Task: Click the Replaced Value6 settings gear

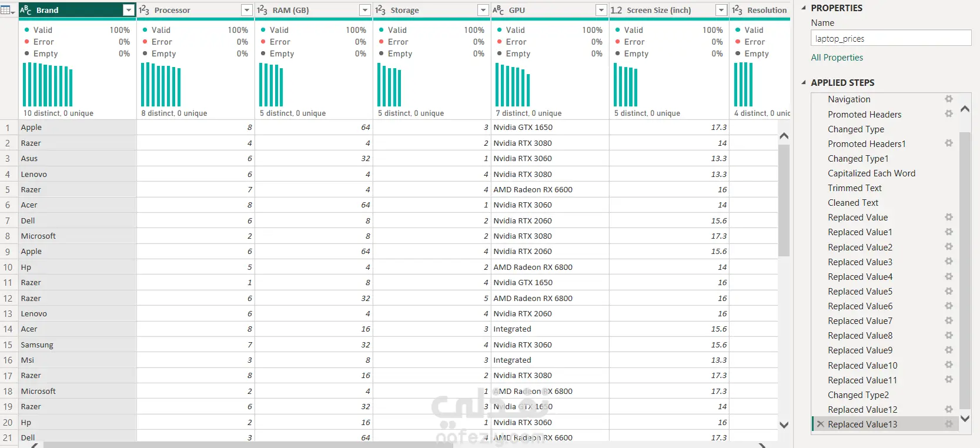Action: click(949, 306)
